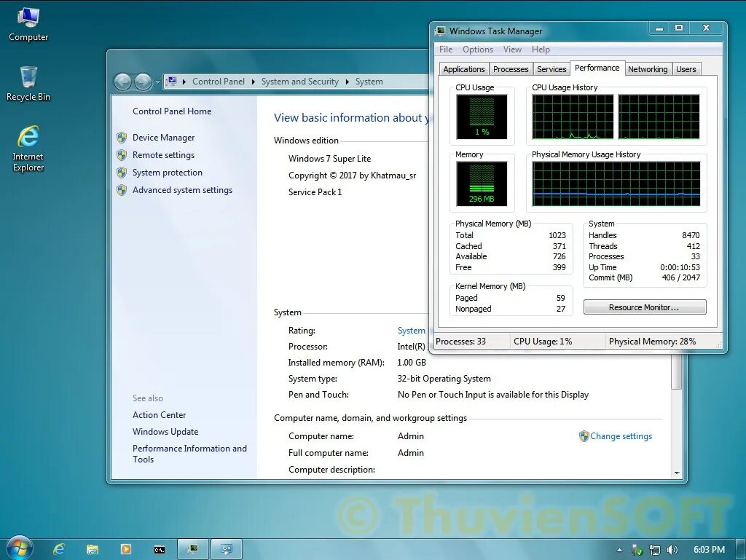Image resolution: width=746 pixels, height=560 pixels.
Task: Click System and Security breadcrumb
Action: point(299,82)
